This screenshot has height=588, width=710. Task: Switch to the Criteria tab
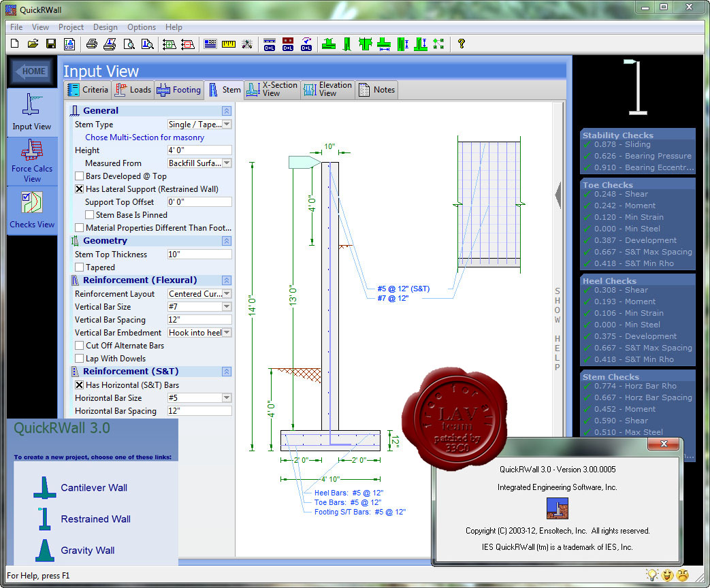tap(88, 90)
